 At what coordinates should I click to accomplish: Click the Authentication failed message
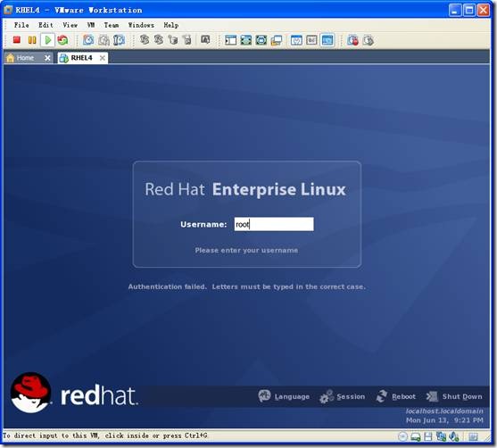pyautogui.click(x=247, y=286)
